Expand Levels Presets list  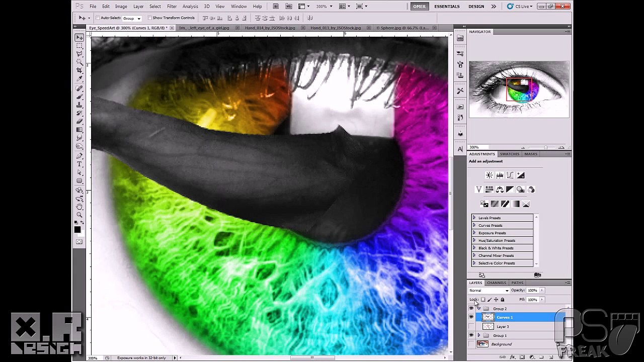pyautogui.click(x=474, y=218)
